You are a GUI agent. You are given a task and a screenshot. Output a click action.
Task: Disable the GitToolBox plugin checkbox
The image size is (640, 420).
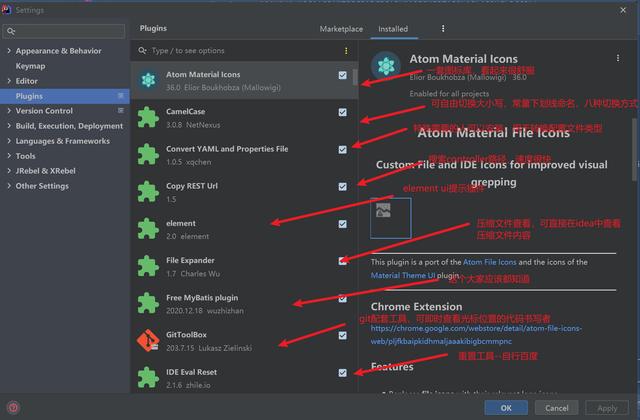point(342,336)
